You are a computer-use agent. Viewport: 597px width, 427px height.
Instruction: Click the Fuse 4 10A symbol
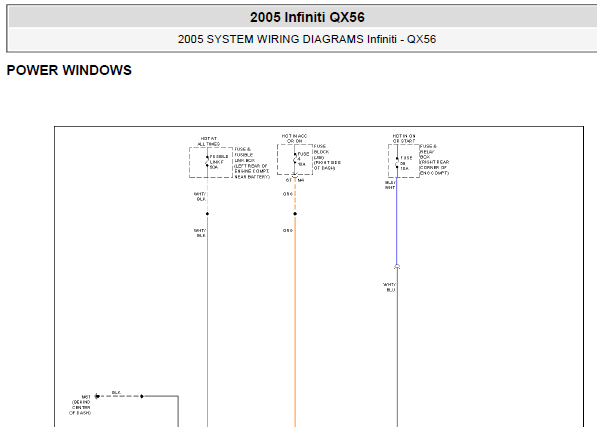pos(295,159)
